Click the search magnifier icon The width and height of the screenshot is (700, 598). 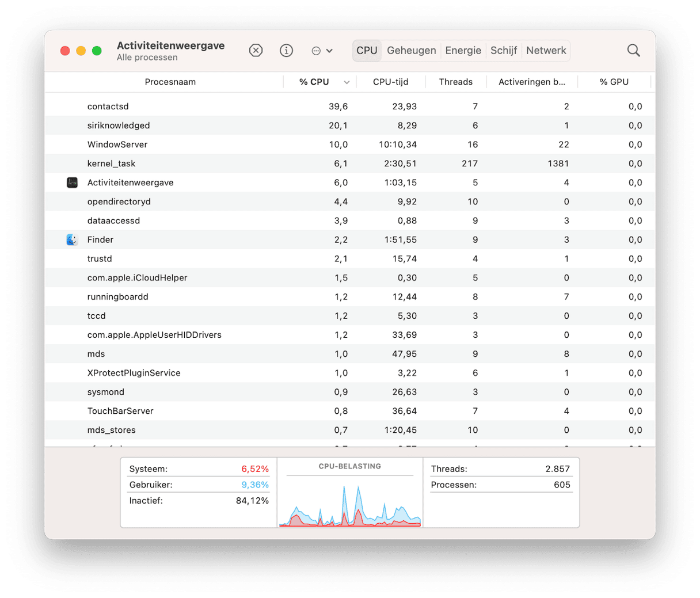[633, 51]
